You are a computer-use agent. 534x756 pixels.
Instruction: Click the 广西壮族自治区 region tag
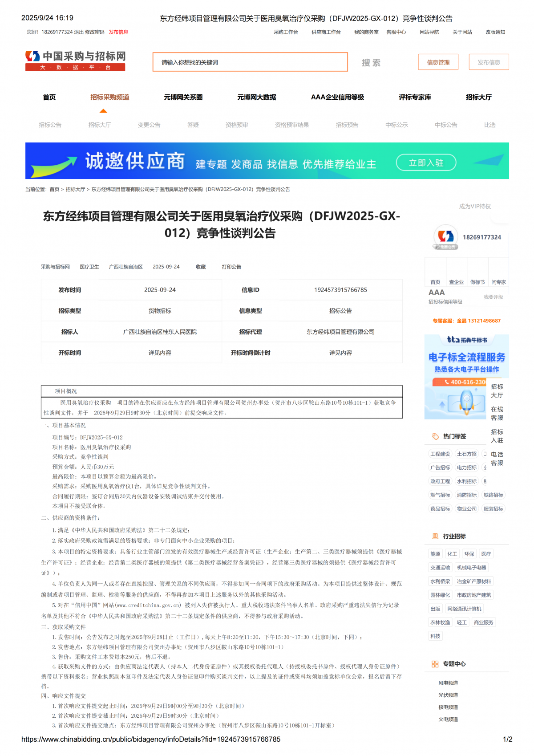[x=126, y=267]
